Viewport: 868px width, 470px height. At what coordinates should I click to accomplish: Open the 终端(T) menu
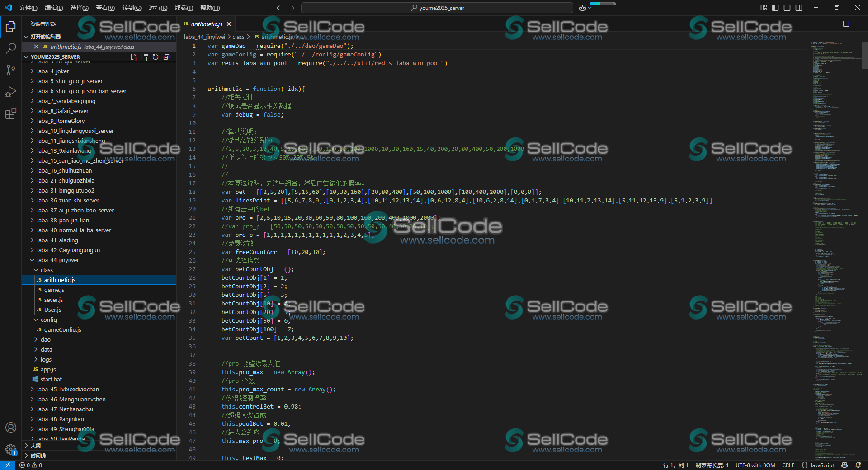click(x=184, y=8)
